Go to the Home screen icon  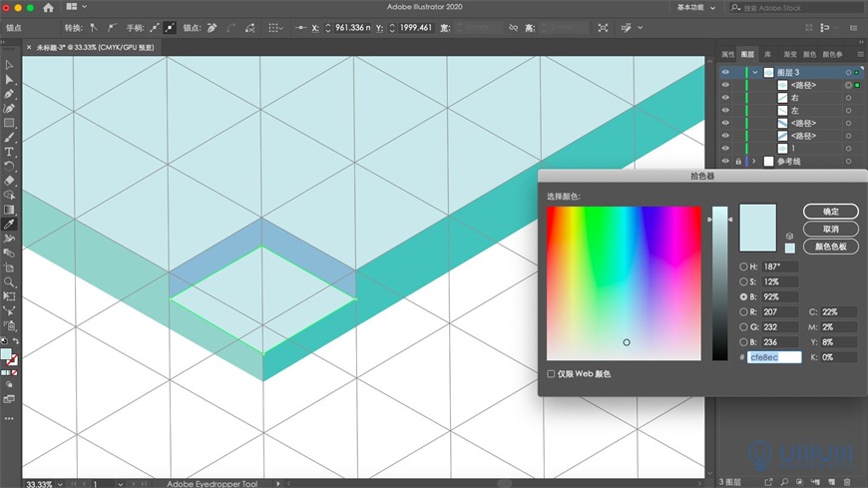click(x=48, y=7)
